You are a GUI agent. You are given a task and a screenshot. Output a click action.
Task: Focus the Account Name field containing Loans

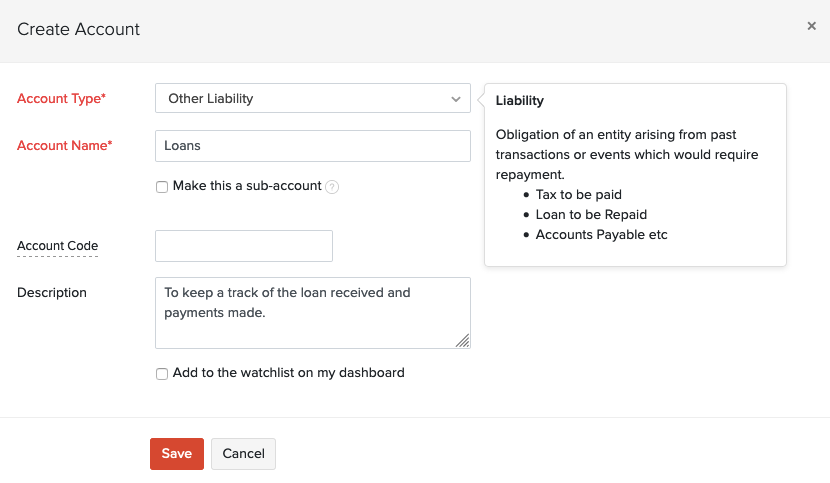click(312, 146)
